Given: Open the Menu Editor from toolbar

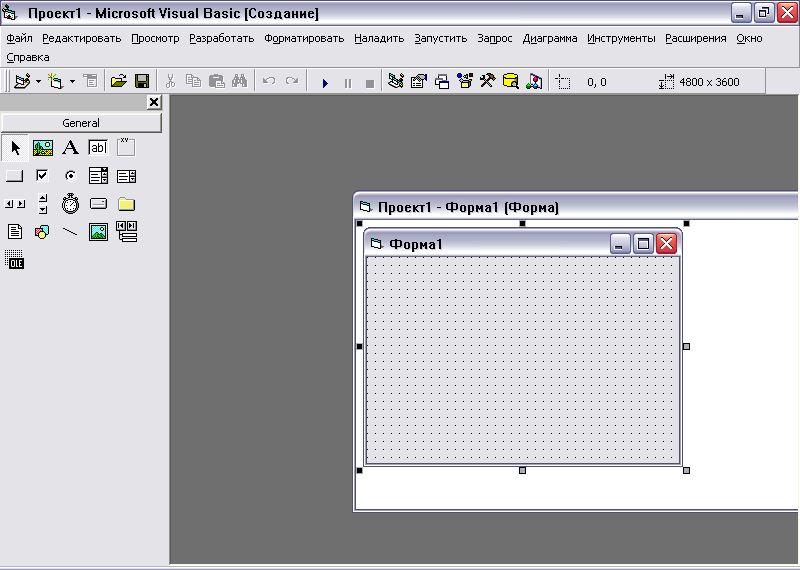Looking at the screenshot, I should [90, 81].
